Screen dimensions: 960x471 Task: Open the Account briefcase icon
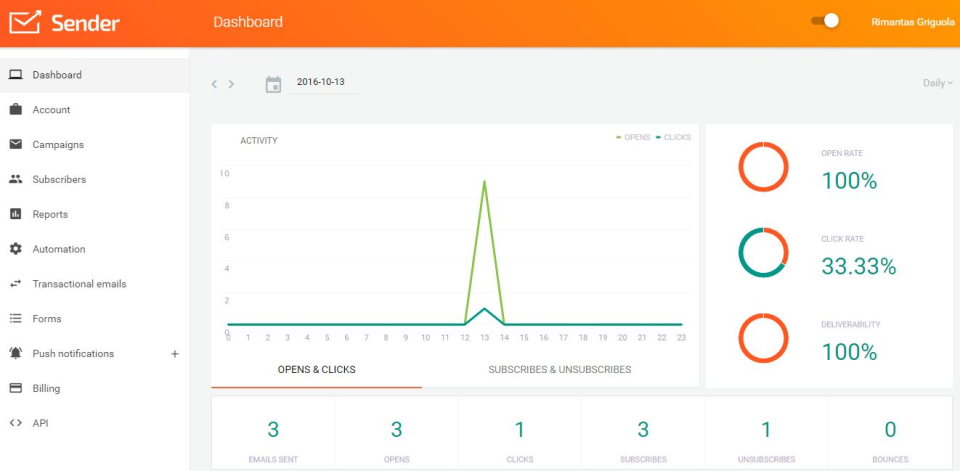pyautogui.click(x=16, y=110)
